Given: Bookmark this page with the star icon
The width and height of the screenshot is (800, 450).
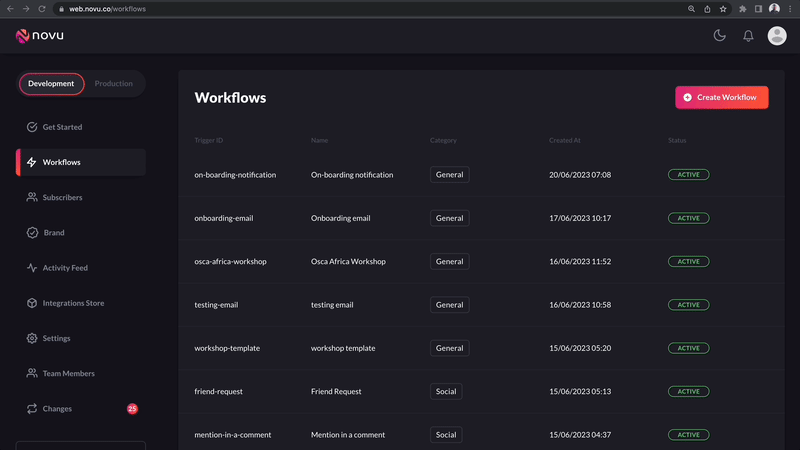Looking at the screenshot, I should [723, 9].
